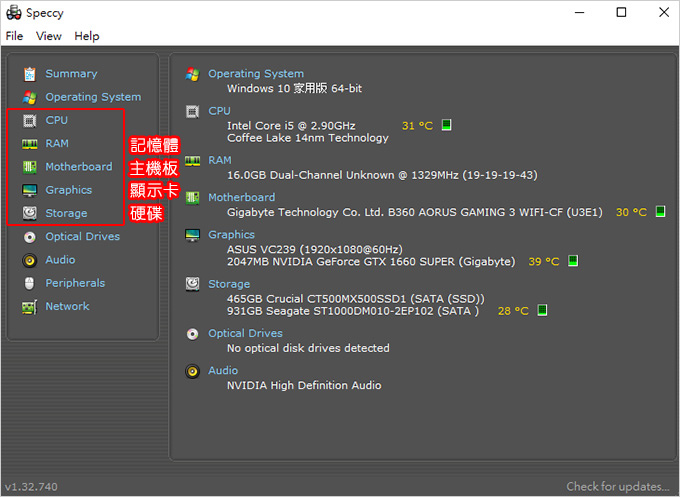The width and height of the screenshot is (680, 497).
Task: Open the View menu
Action: (49, 36)
